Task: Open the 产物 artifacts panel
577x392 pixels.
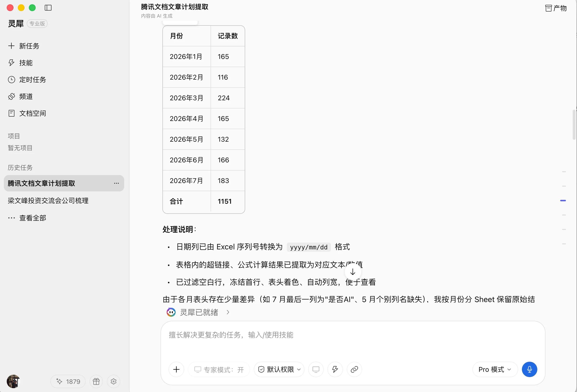Action: (556, 8)
